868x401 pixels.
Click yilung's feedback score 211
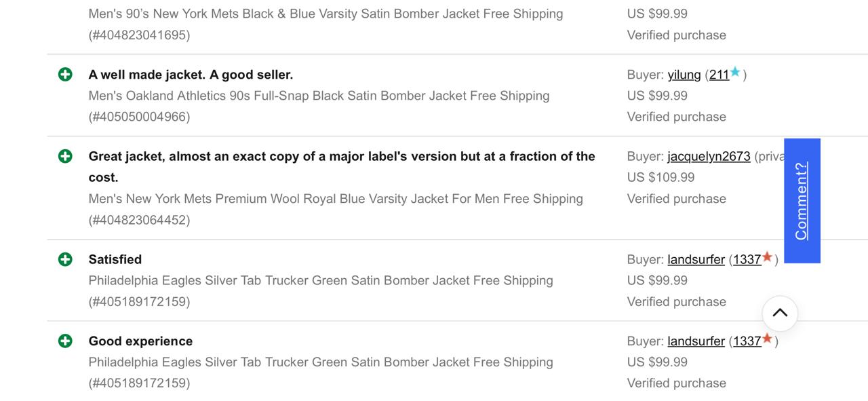(719, 75)
